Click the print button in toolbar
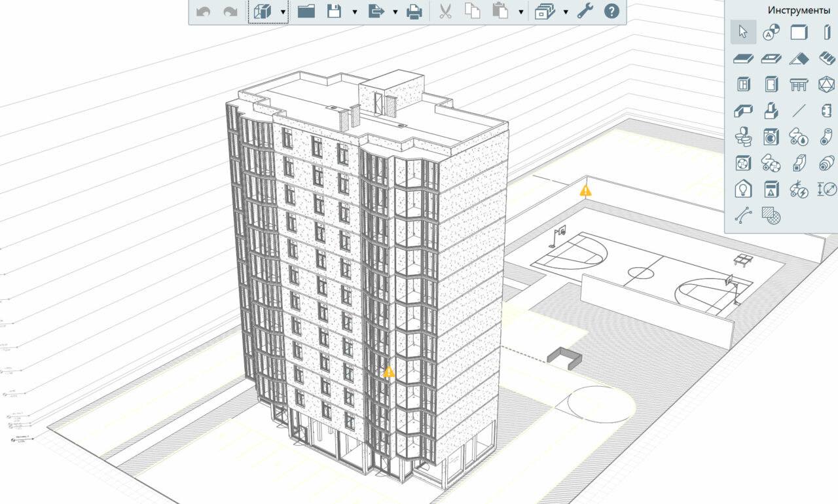Viewport: 838px width, 504px height. [x=414, y=11]
